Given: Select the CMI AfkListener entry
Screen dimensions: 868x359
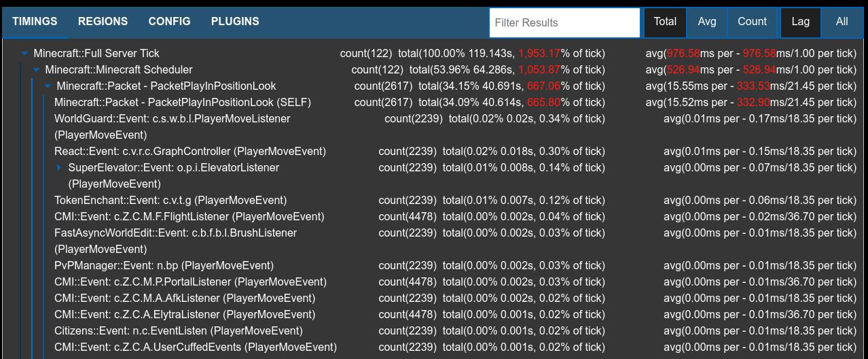Looking at the screenshot, I should coord(185,298).
